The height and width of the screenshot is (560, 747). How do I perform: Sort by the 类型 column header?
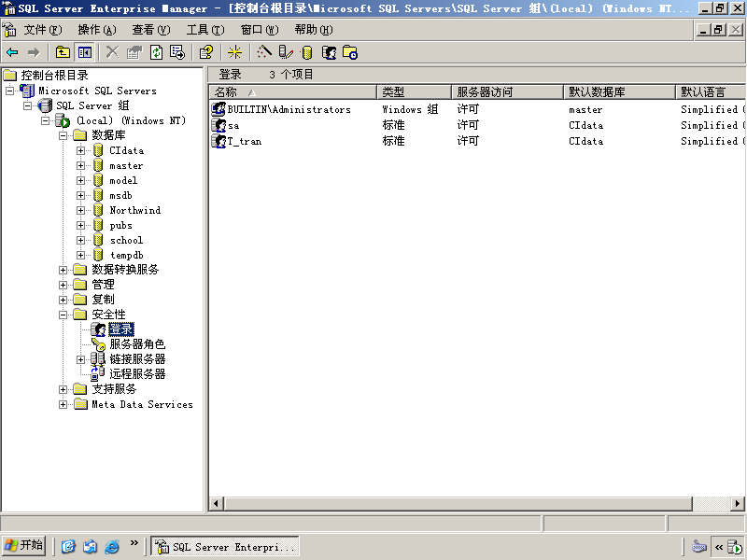coord(414,91)
